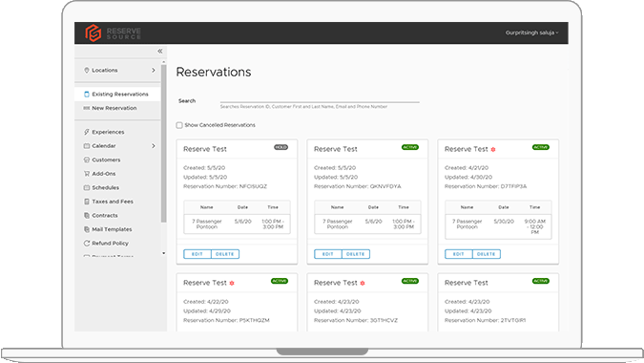
Task: Click Reservation Number: 3GTIHCVZ text
Action: (x=356, y=321)
